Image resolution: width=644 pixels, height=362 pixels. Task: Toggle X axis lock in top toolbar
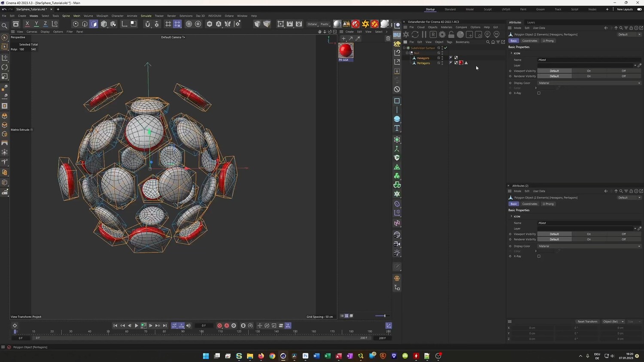27,24
